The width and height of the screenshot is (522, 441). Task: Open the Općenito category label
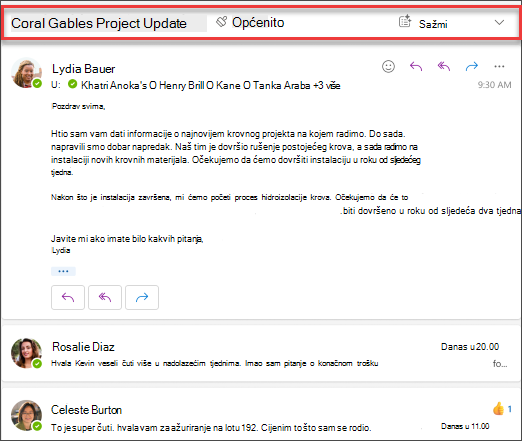tap(258, 23)
